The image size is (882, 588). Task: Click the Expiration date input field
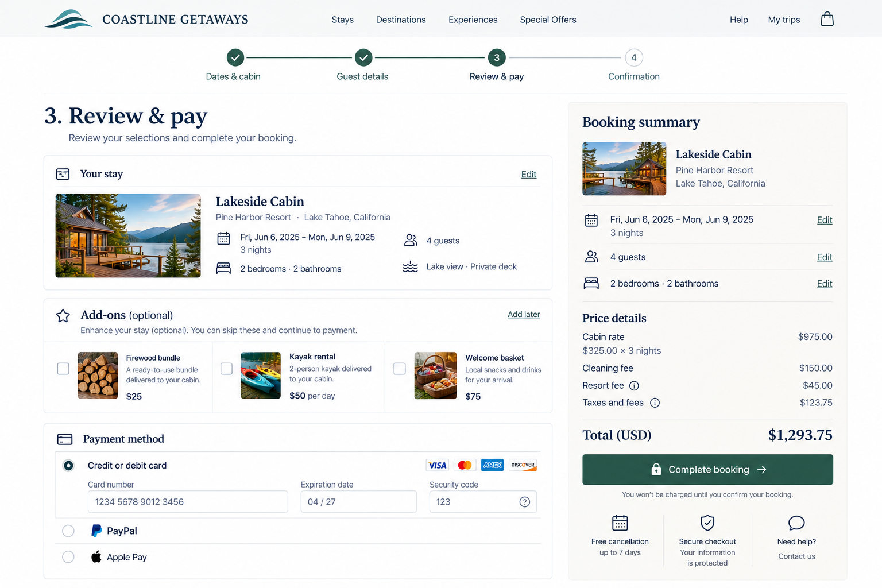pyautogui.click(x=359, y=502)
